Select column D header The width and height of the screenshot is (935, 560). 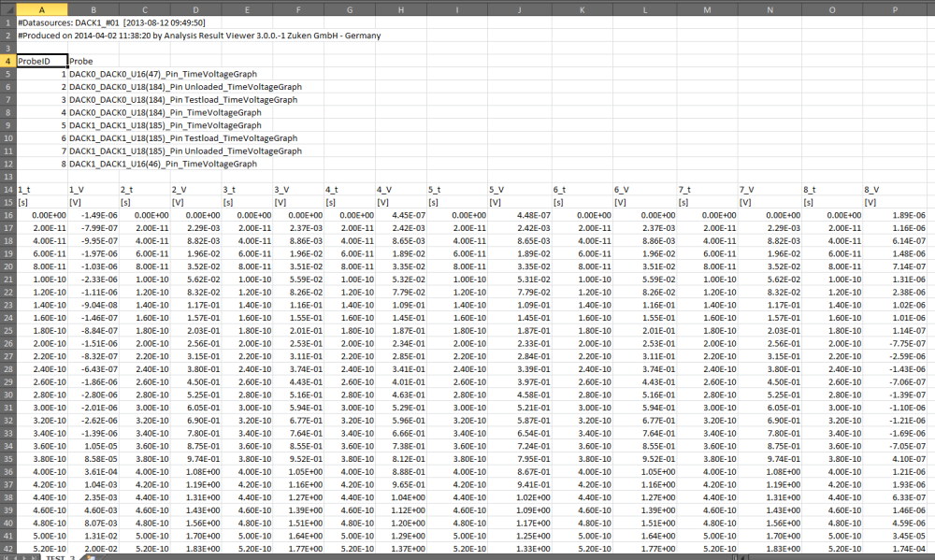[x=195, y=9]
